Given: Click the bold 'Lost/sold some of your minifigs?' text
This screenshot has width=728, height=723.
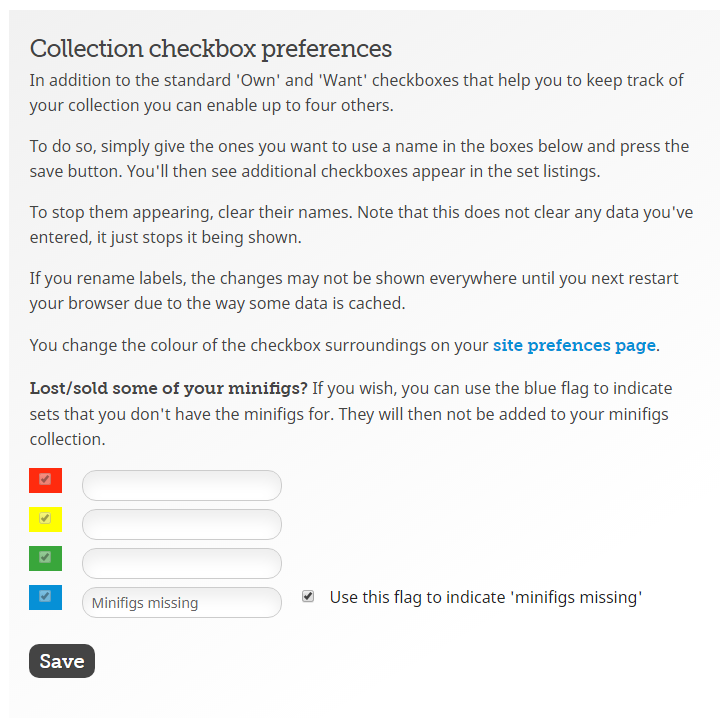Looking at the screenshot, I should tap(168, 388).
